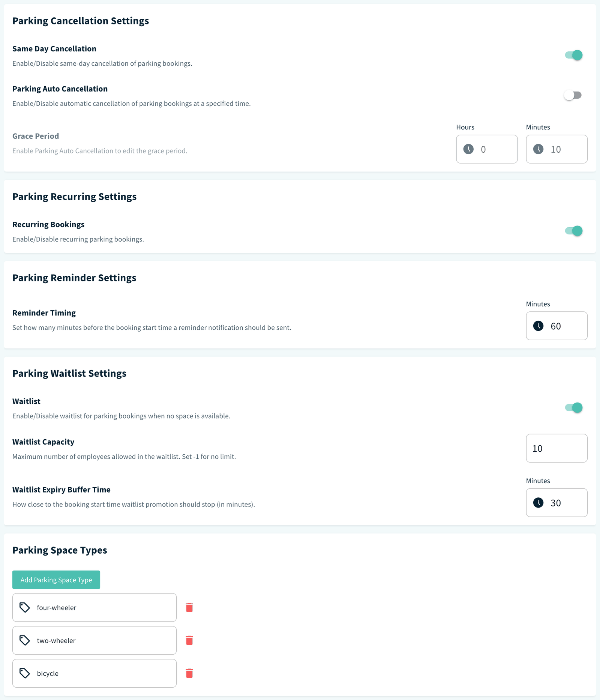The image size is (600, 700).
Task: Edit the four-wheeler space type name
Action: pos(94,607)
